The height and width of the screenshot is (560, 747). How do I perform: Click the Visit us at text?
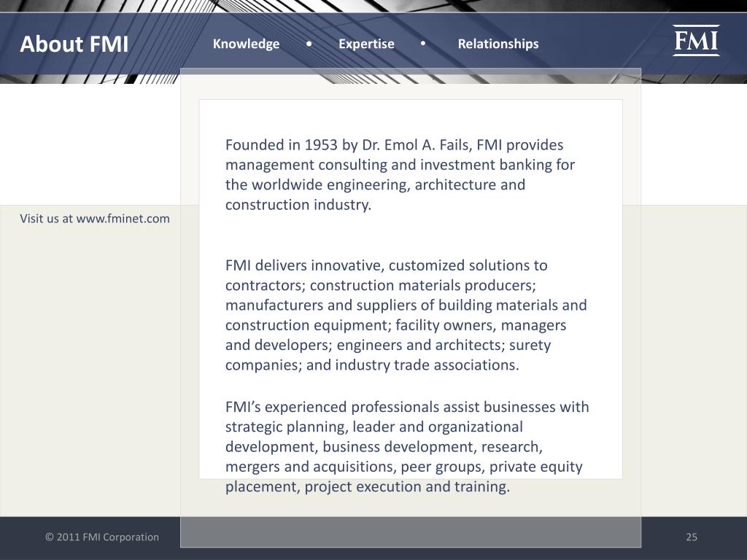pos(46,219)
